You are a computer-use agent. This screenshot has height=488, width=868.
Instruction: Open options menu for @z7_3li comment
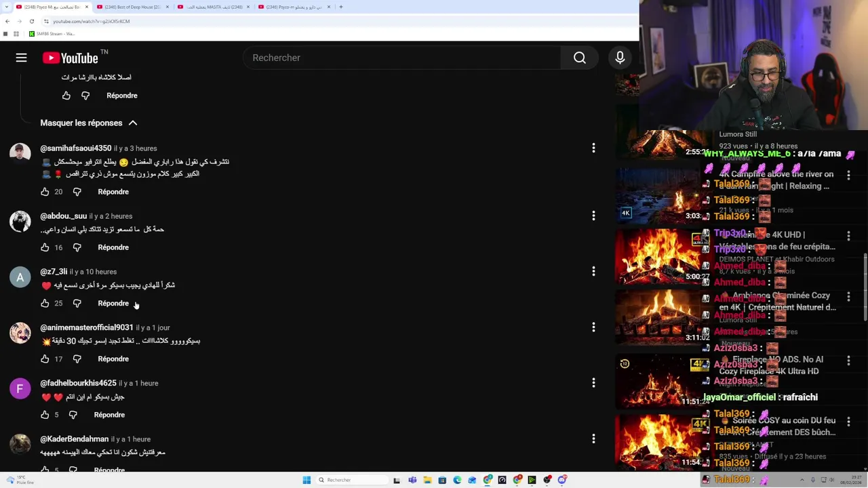tap(593, 271)
